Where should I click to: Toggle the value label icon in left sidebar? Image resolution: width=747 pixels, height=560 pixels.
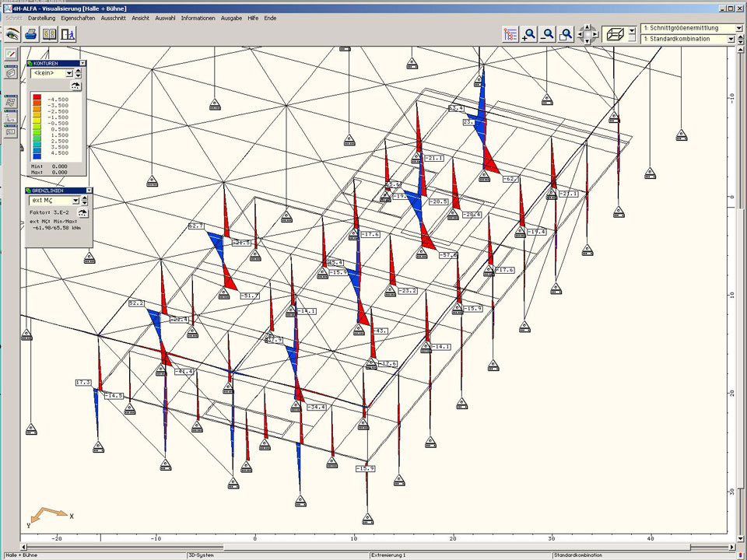pos(11,131)
